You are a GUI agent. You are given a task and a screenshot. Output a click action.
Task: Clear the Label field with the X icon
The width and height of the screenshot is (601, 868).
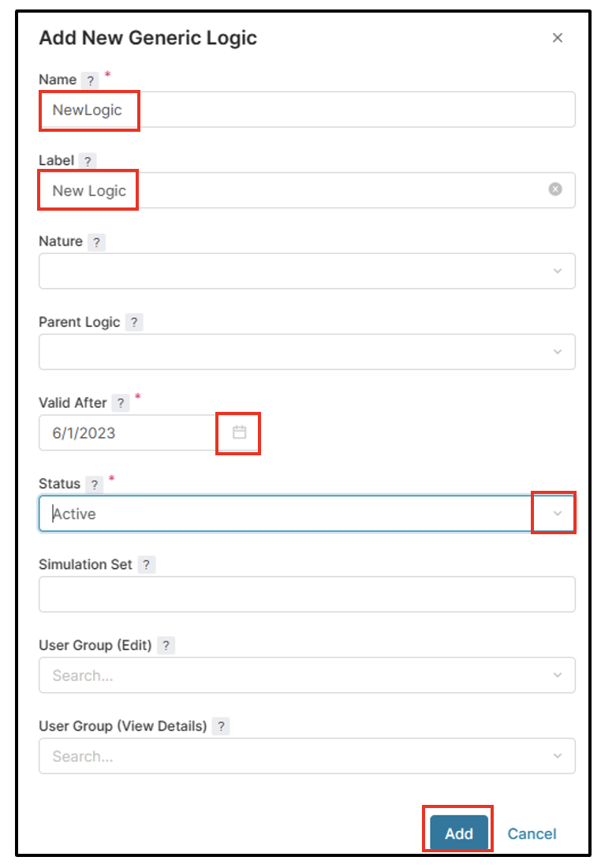555,189
